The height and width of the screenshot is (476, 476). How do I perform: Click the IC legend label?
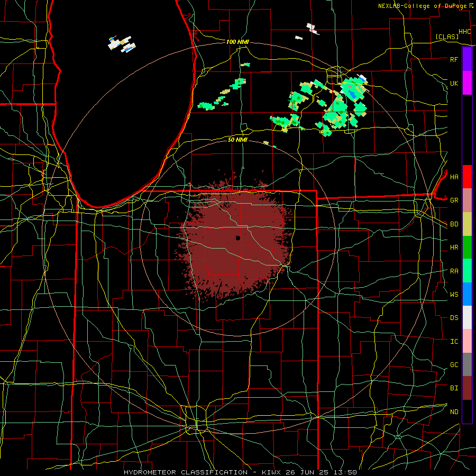click(454, 342)
